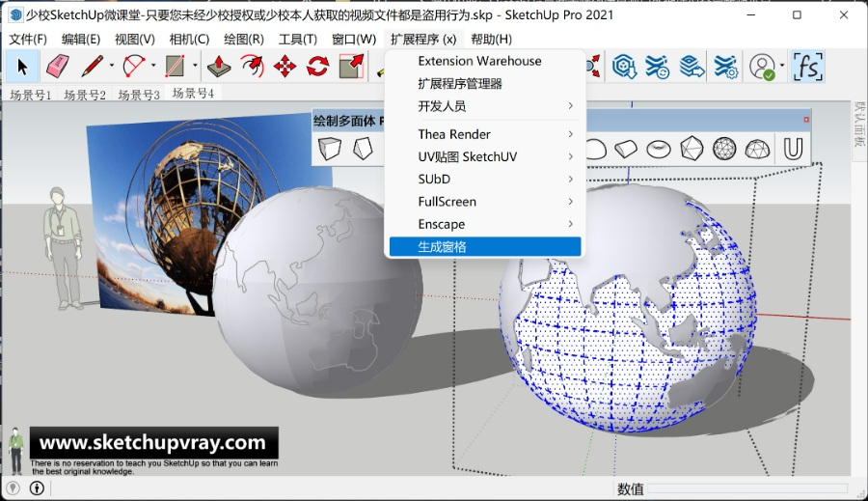Select the torus shape icon
The image size is (868, 501).
[x=658, y=149]
